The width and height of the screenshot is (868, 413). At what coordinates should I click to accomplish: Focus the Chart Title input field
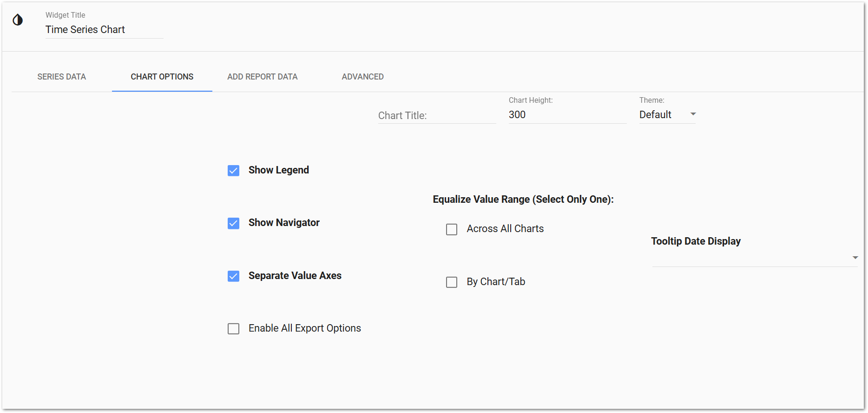click(x=437, y=115)
